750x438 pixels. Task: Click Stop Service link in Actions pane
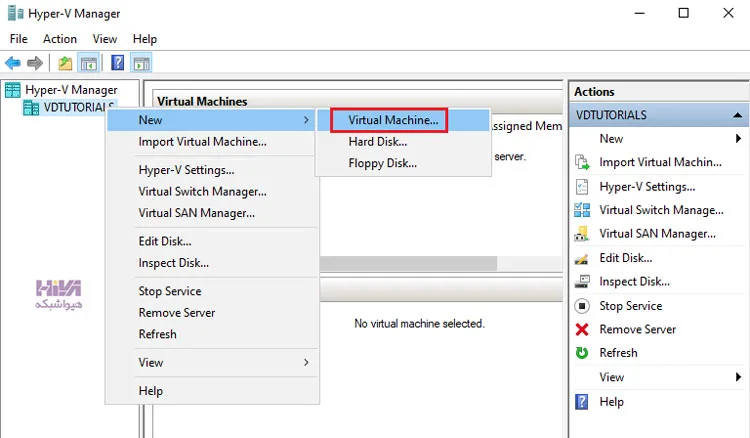click(x=631, y=306)
